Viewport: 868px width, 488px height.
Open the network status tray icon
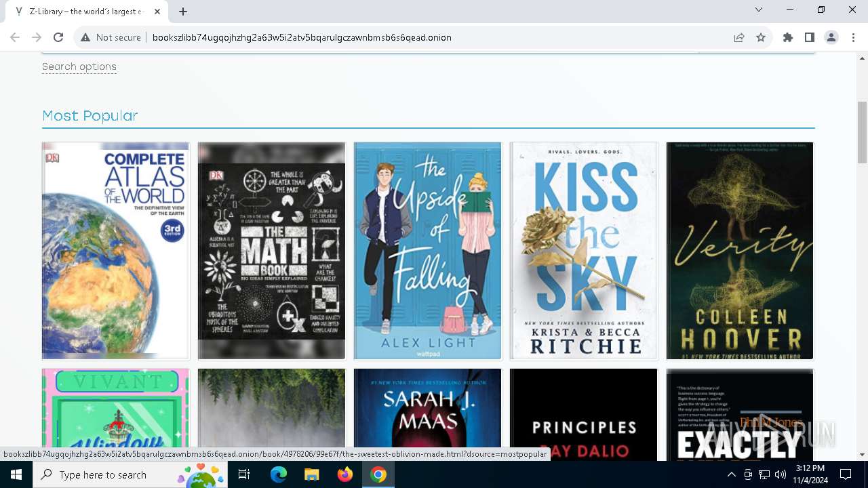tap(764, 474)
